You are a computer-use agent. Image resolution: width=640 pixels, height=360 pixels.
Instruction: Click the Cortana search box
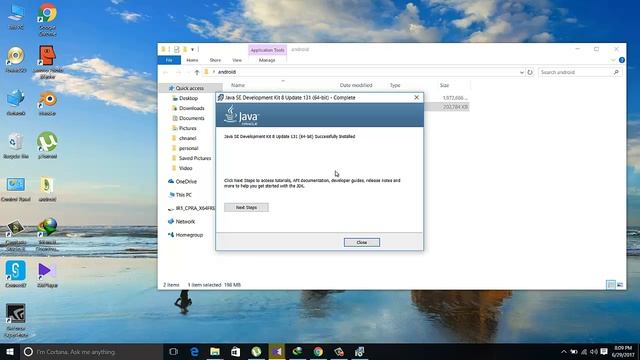tap(92, 351)
